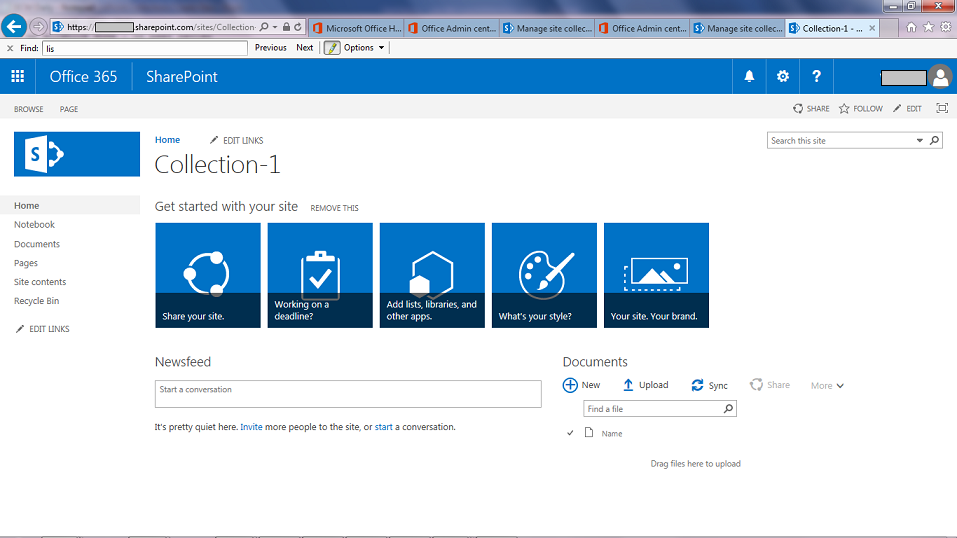Expand the More dropdown in Documents

point(827,385)
